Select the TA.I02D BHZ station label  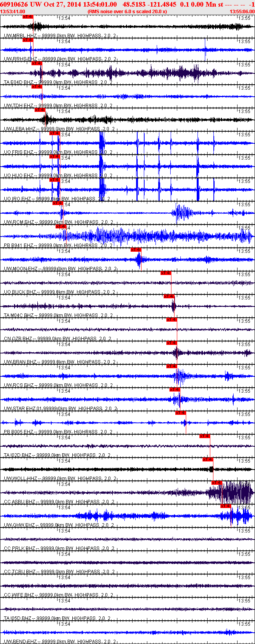click(57, 455)
